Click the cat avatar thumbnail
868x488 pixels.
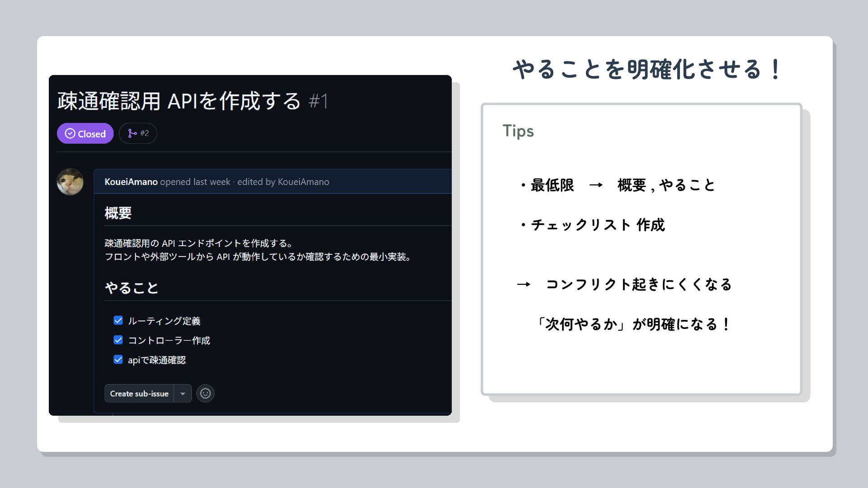coord(70,182)
